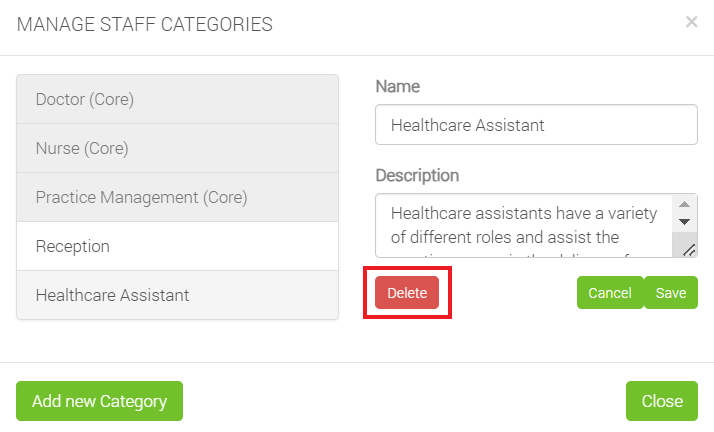This screenshot has height=432, width=714.
Task: Choose Practice Management (Core) in the list
Action: tap(177, 197)
